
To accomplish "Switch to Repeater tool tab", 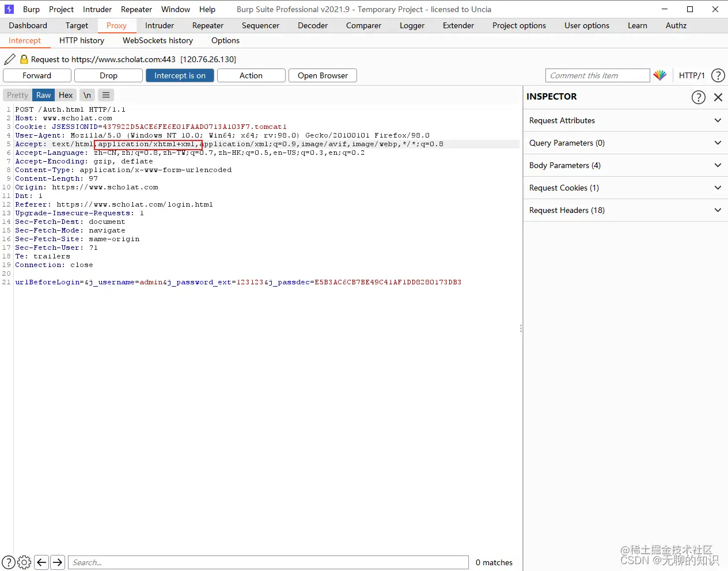I will pos(208,25).
